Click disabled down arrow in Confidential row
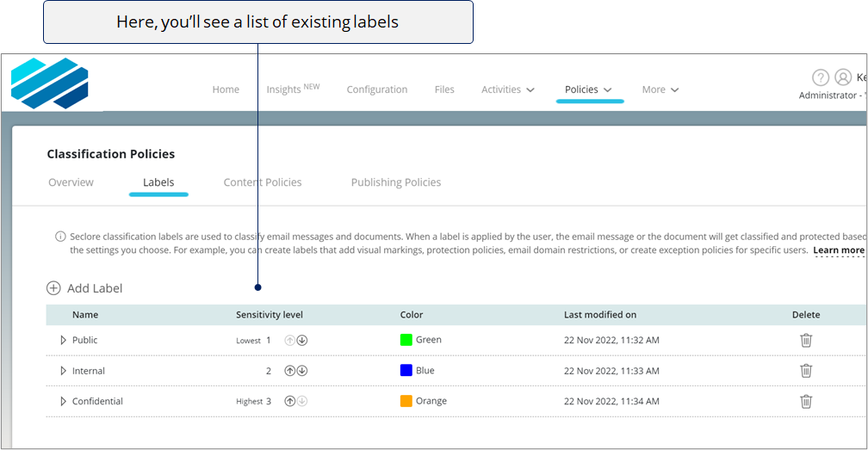This screenshot has height=450, width=868. 302,401
